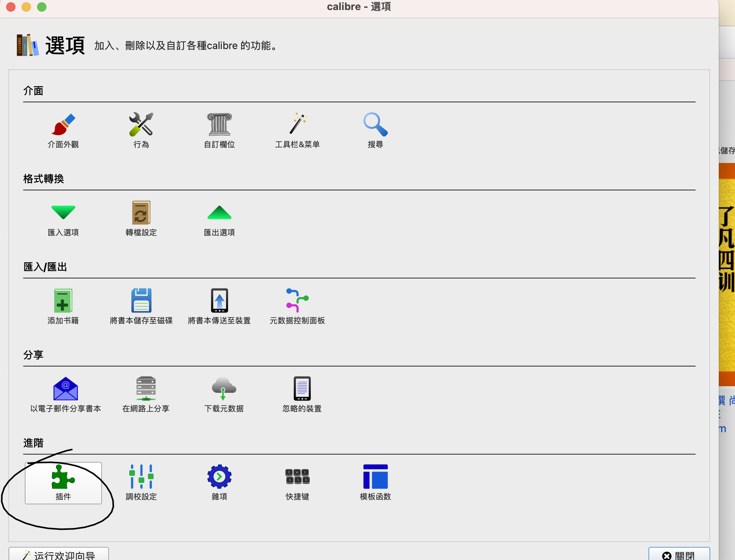The image size is (735, 560).
Task: Open the 行為 behavior preferences
Action: 141,131
